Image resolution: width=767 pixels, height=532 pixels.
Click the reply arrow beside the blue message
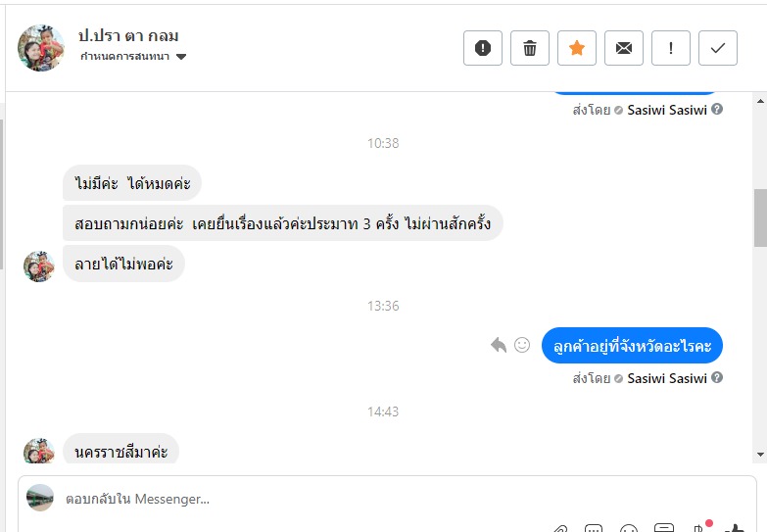pyautogui.click(x=499, y=345)
